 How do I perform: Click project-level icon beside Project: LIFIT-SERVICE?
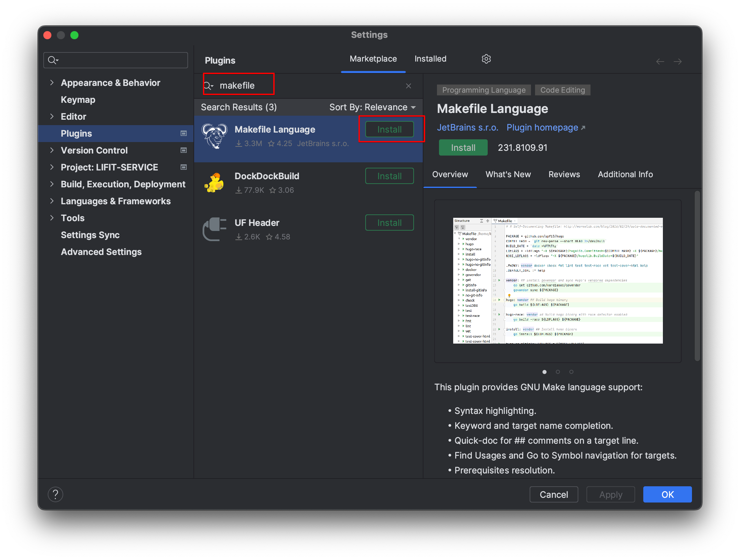pyautogui.click(x=184, y=167)
